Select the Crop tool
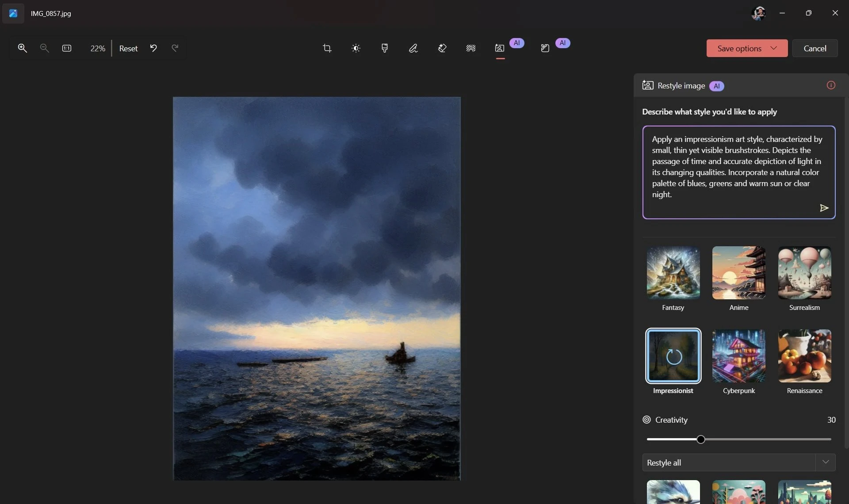 [327, 48]
